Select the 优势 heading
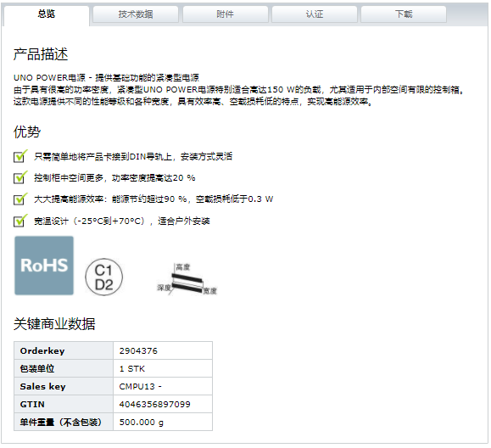This screenshot has width=491, height=448. 27,132
